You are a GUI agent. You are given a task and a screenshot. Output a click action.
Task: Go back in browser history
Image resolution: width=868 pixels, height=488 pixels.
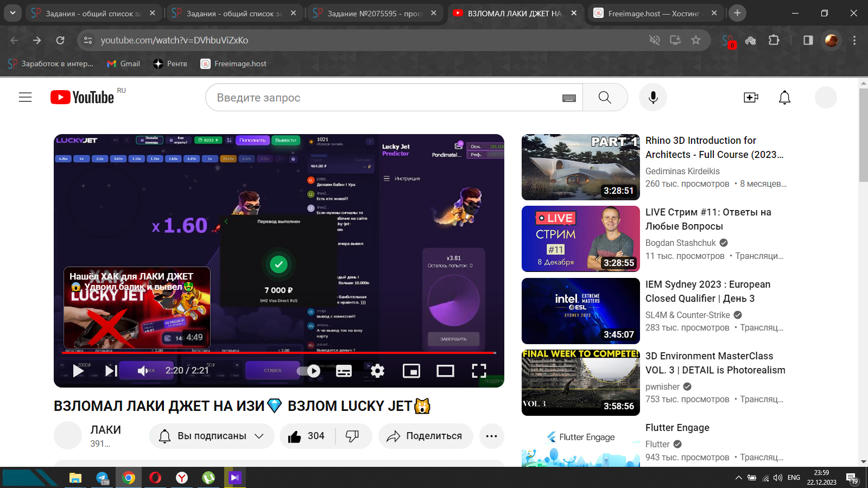14,40
